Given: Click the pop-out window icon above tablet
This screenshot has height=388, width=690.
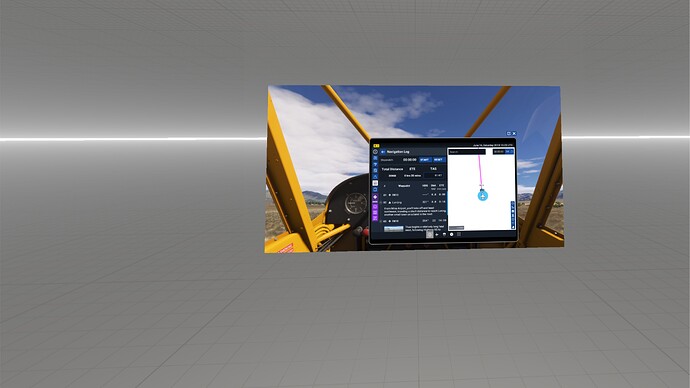Looking at the screenshot, I should (509, 133).
